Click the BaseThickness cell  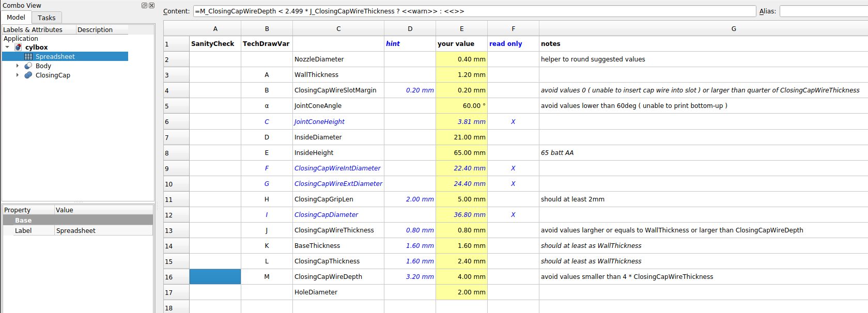pyautogui.click(x=338, y=246)
